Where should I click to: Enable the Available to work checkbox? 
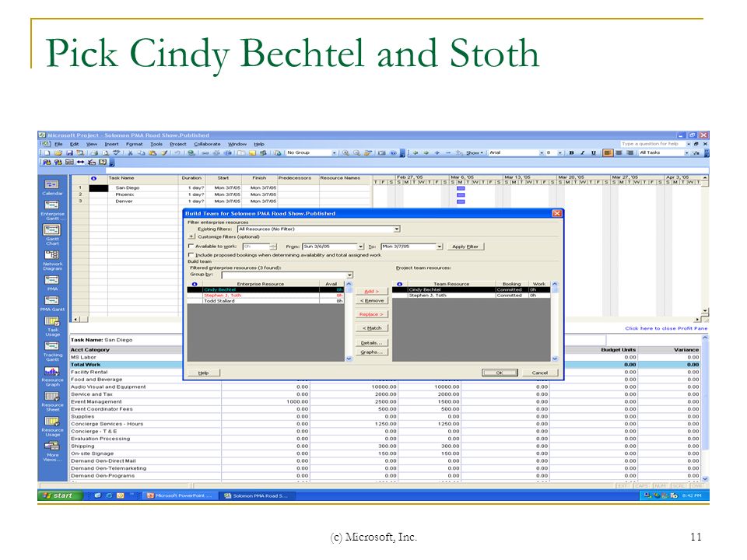tap(191, 247)
